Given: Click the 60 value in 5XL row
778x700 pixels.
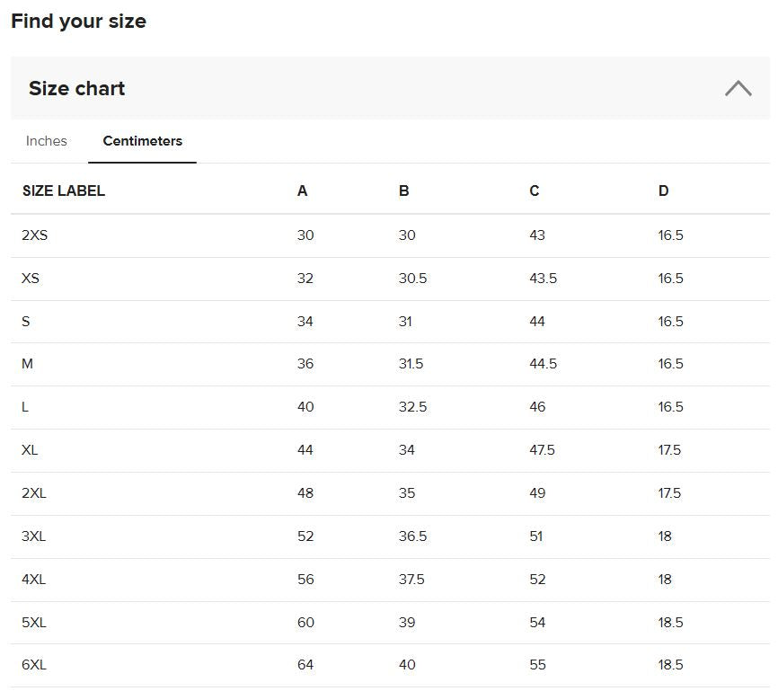Looking at the screenshot, I should [305, 623].
